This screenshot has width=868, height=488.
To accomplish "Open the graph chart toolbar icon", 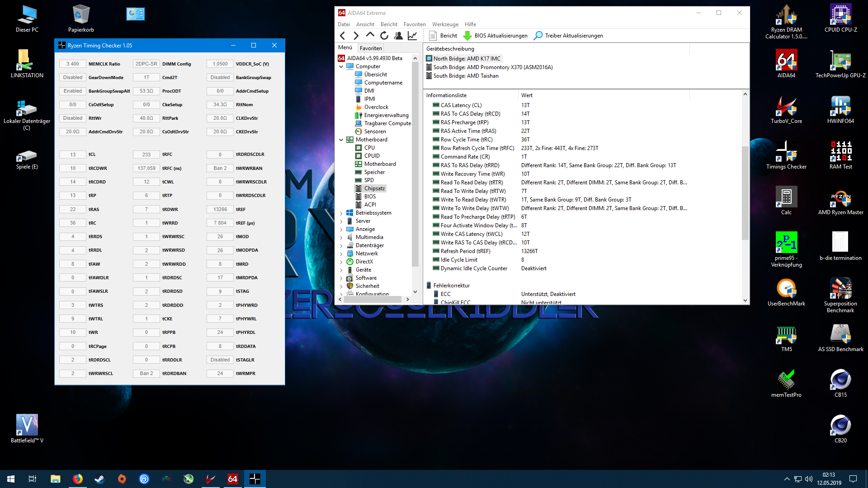I will point(412,36).
